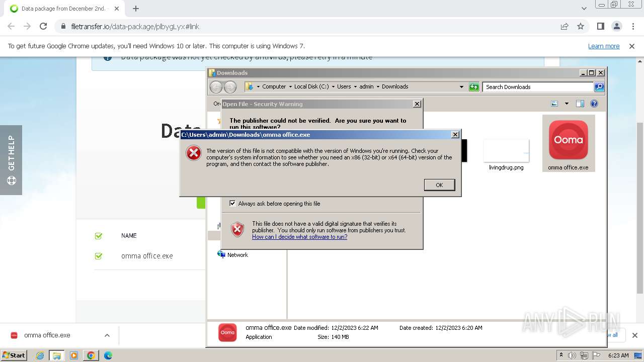Screen dimensions: 644x362
Task: Click the search magnifier in the Downloads window
Action: click(599, 86)
